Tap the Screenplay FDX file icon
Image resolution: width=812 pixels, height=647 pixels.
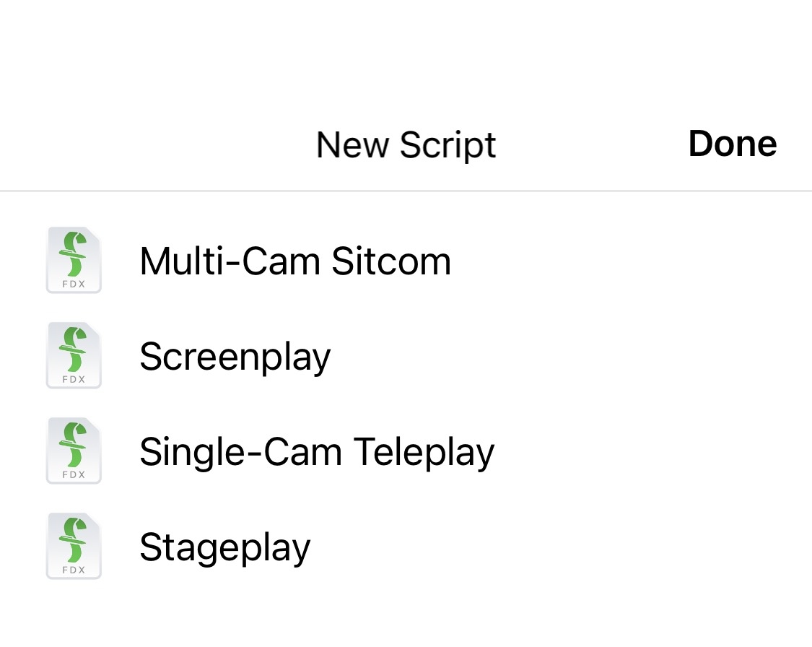pos(74,355)
